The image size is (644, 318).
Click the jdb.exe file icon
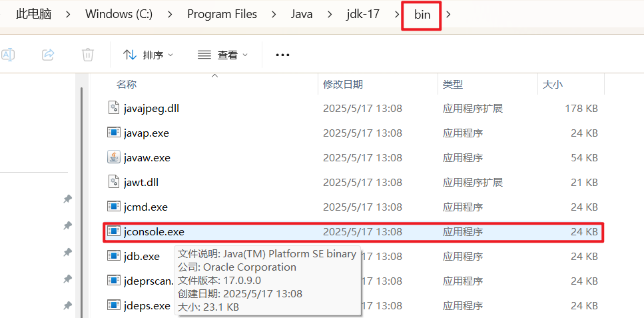(x=113, y=256)
